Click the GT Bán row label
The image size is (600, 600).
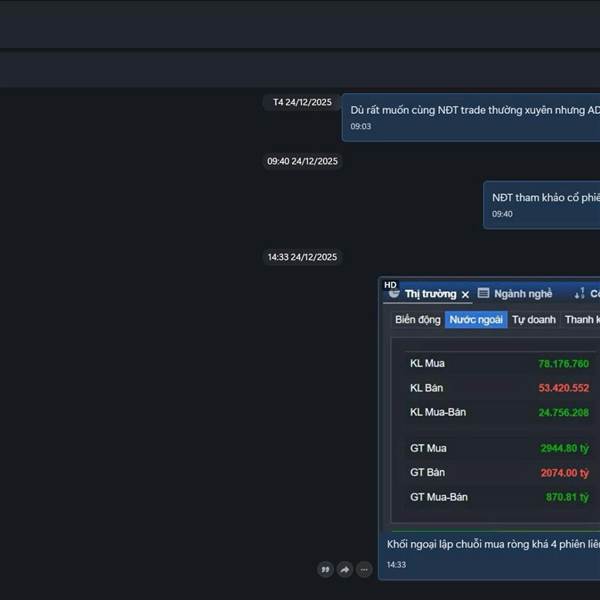(x=427, y=472)
